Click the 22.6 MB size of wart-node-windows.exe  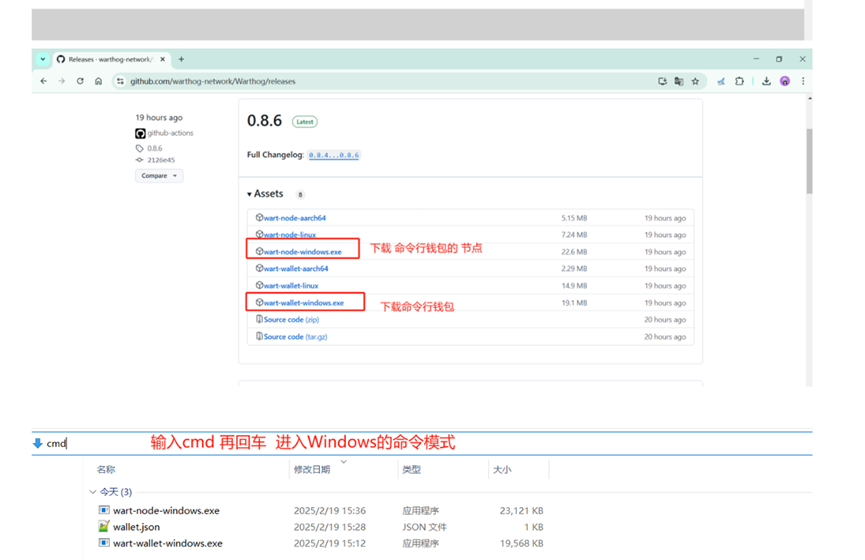tap(574, 252)
